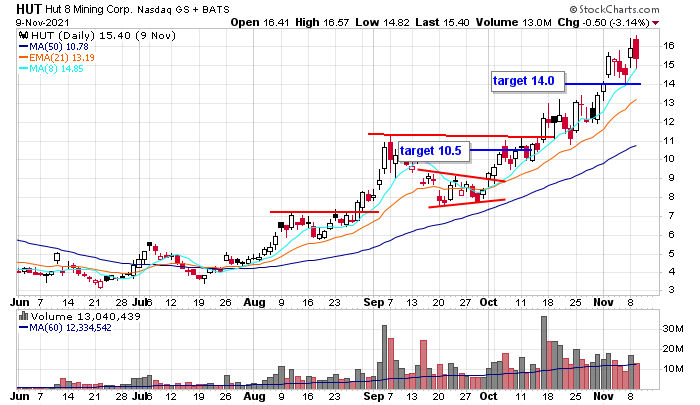Click the Sep label on price chart axis

pyautogui.click(x=374, y=302)
